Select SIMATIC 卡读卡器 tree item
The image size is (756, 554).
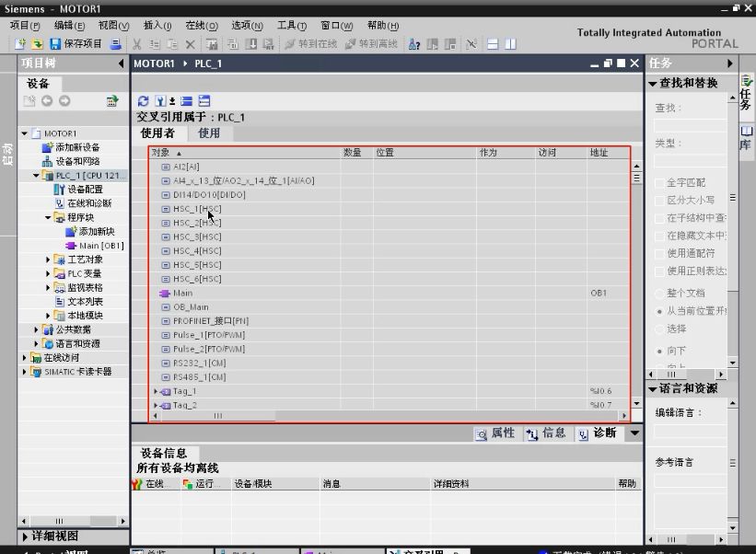pyautogui.click(x=71, y=372)
